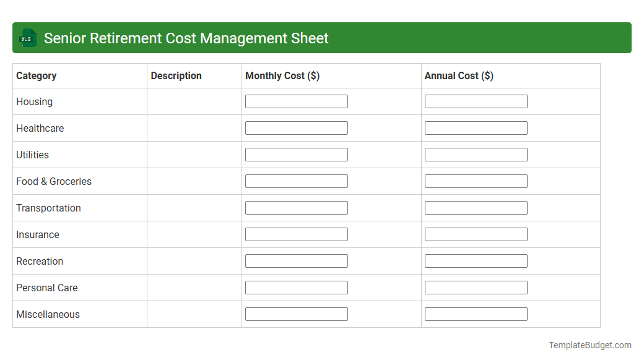Click the Insurance monthly cost input

pyautogui.click(x=296, y=234)
